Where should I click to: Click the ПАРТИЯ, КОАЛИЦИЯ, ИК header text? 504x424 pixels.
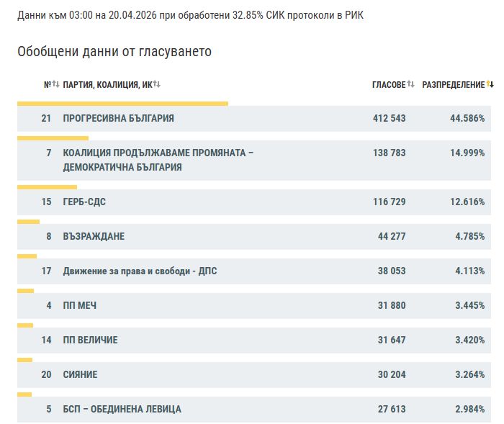pyautogui.click(x=107, y=85)
